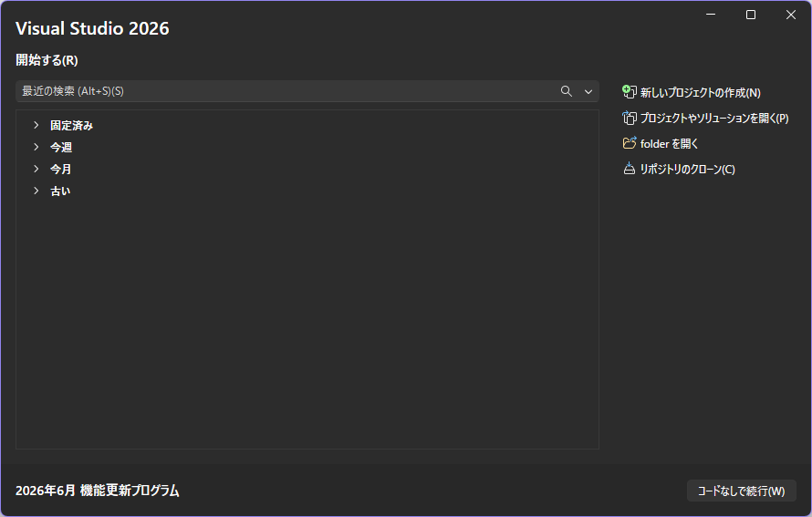Select the 古い group label
This screenshot has height=517, width=812.
60,191
